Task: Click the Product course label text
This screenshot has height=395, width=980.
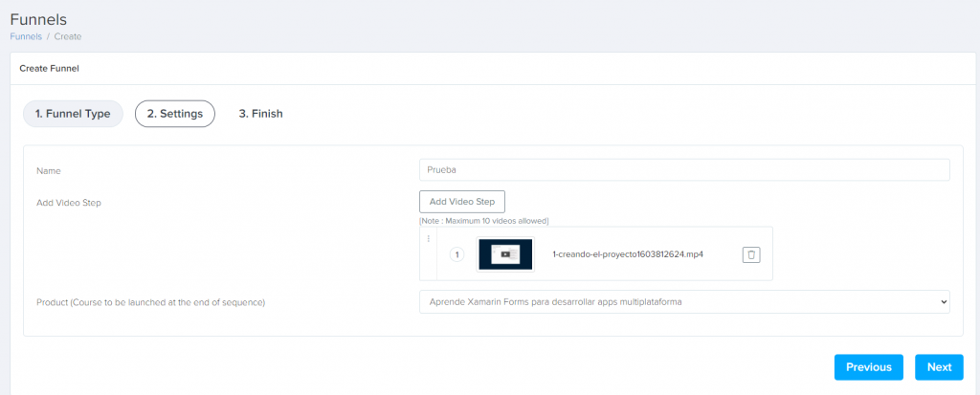Action: 150,302
